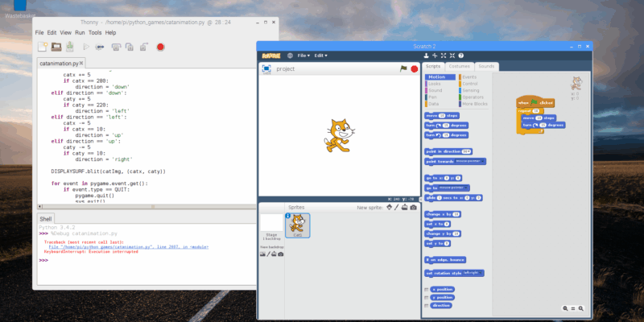Check the direction reporter checkbox
Viewport: 644px width, 322px height.
point(426,306)
